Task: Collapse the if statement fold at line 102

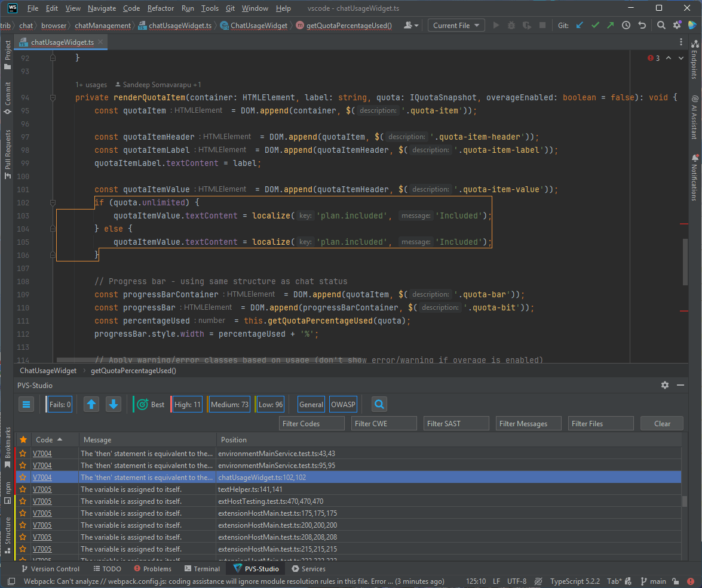Action: 53,202
